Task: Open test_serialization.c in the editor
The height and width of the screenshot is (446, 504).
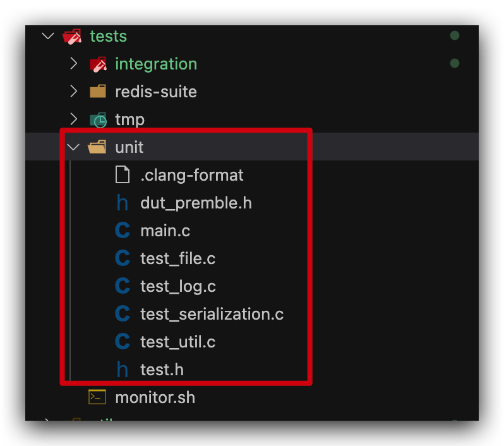Action: (212, 314)
